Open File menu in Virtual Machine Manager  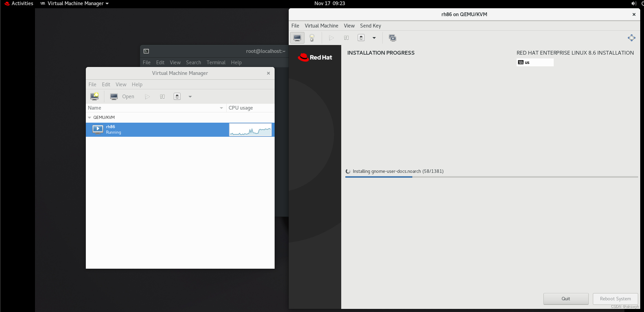[92, 85]
